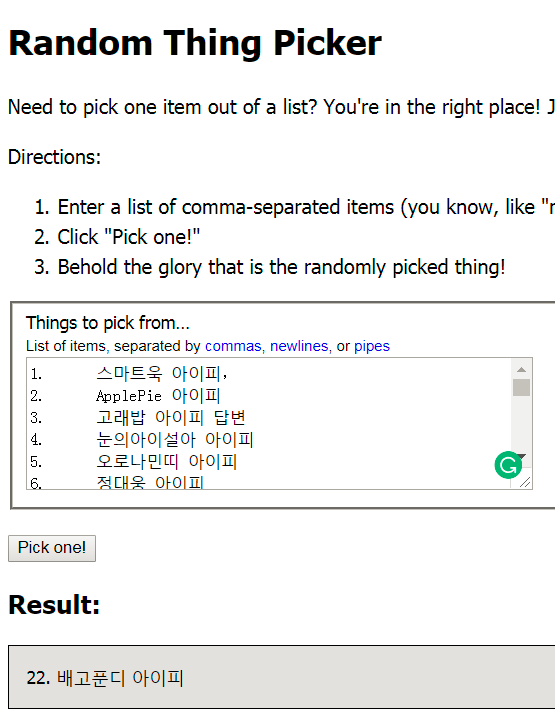Image resolution: width=555 pixels, height=712 pixels.
Task: Click the "Things to pick from..." label
Action: pos(108,323)
